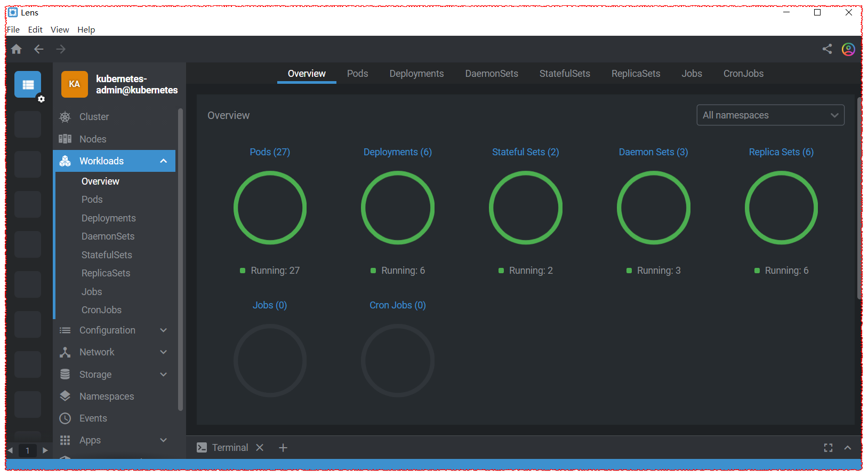The width and height of the screenshot is (868, 476).
Task: Open the Jobs (0) link
Action: pos(270,305)
